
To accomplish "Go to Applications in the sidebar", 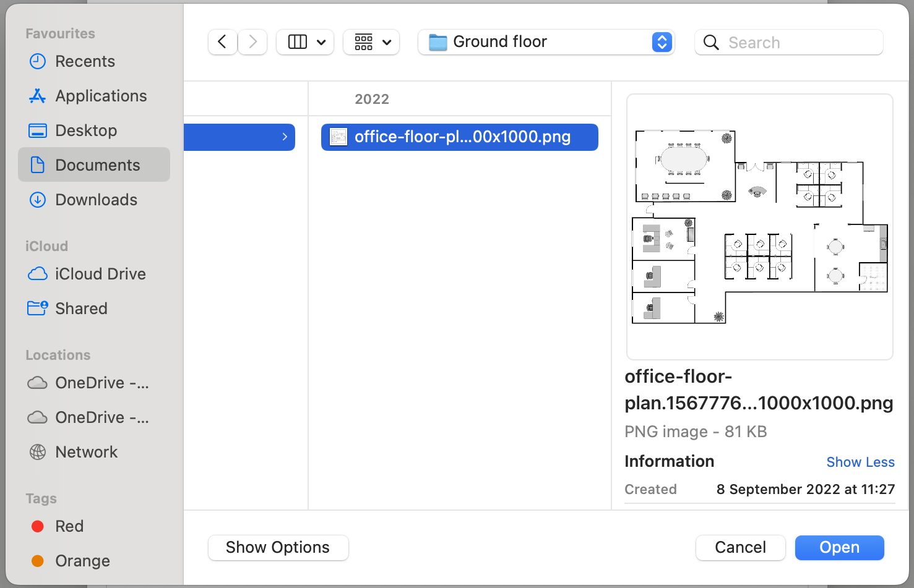I will click(x=101, y=96).
